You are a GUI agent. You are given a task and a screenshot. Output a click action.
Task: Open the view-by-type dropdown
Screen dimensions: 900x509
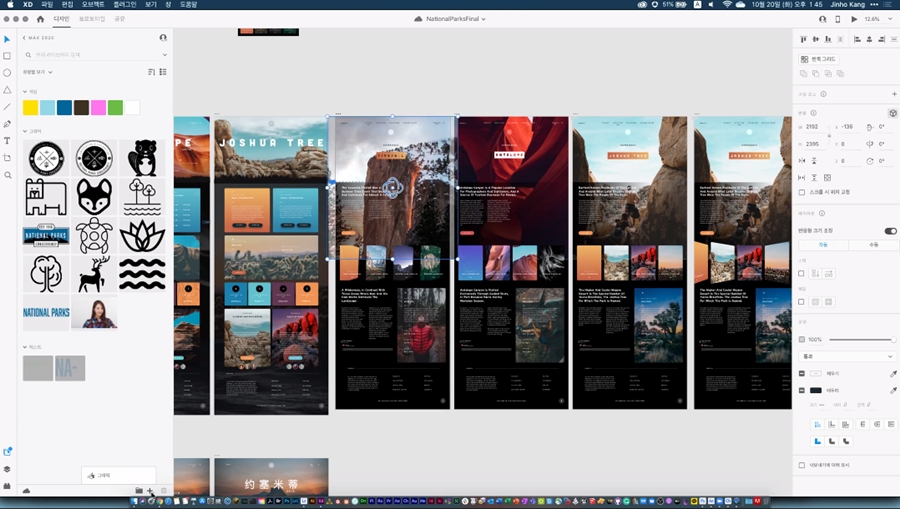pyautogui.click(x=37, y=72)
